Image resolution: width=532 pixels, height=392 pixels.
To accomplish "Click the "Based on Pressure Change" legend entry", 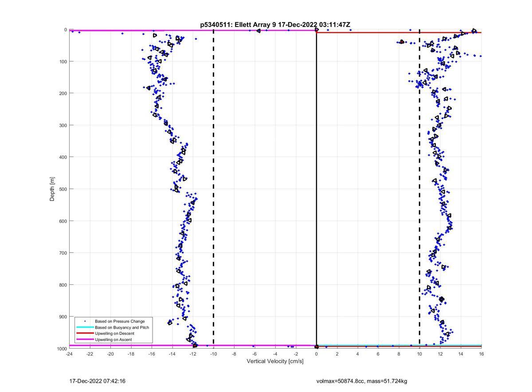I will click(x=120, y=321).
